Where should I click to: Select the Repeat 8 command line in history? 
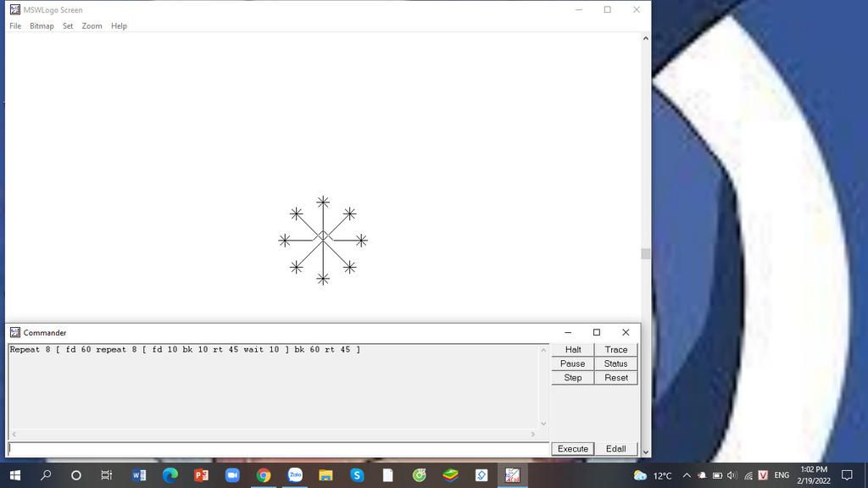(185, 350)
